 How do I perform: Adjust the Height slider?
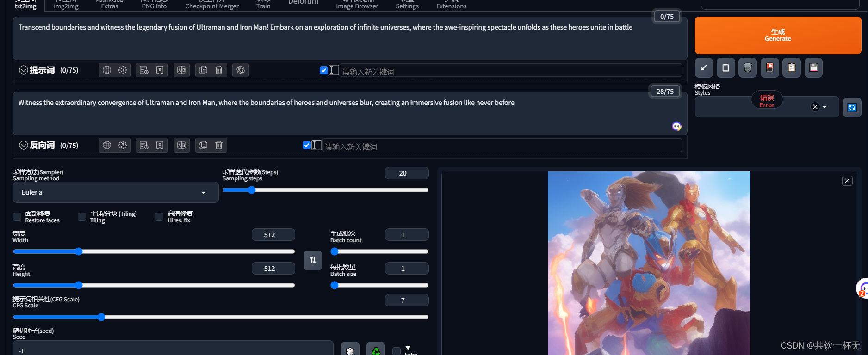pos(154,285)
